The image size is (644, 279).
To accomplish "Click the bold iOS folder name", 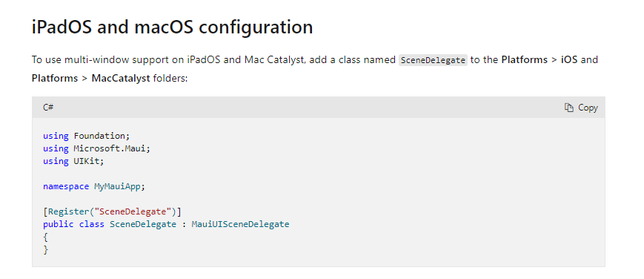I will pyautogui.click(x=569, y=59).
